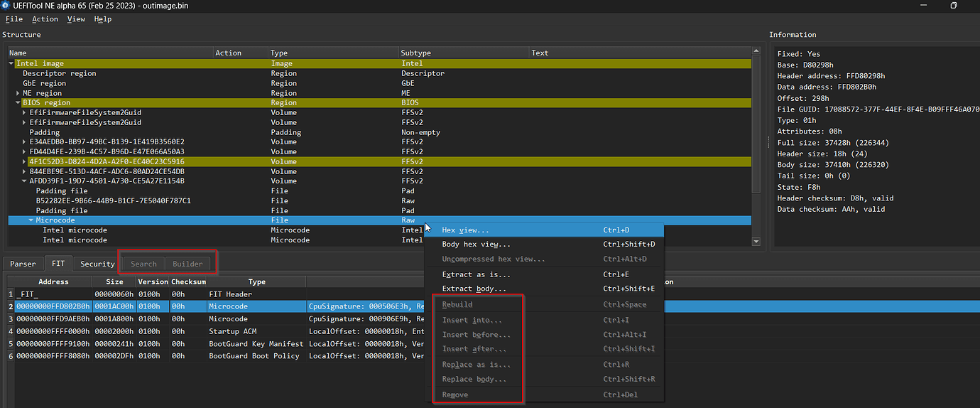Viewport: 980px width, 408px height.
Task: Click greyed Replace as is menu entry
Action: coord(544,365)
